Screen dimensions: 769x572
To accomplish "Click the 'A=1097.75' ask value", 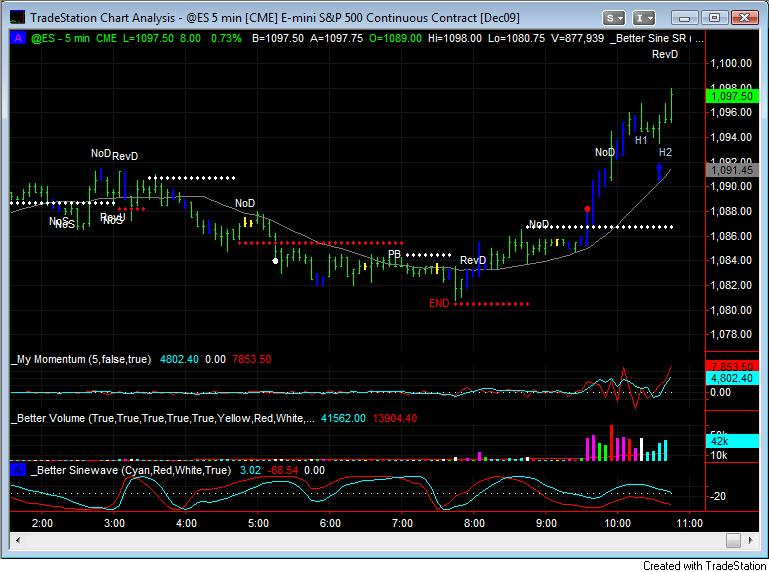I will click(336, 38).
